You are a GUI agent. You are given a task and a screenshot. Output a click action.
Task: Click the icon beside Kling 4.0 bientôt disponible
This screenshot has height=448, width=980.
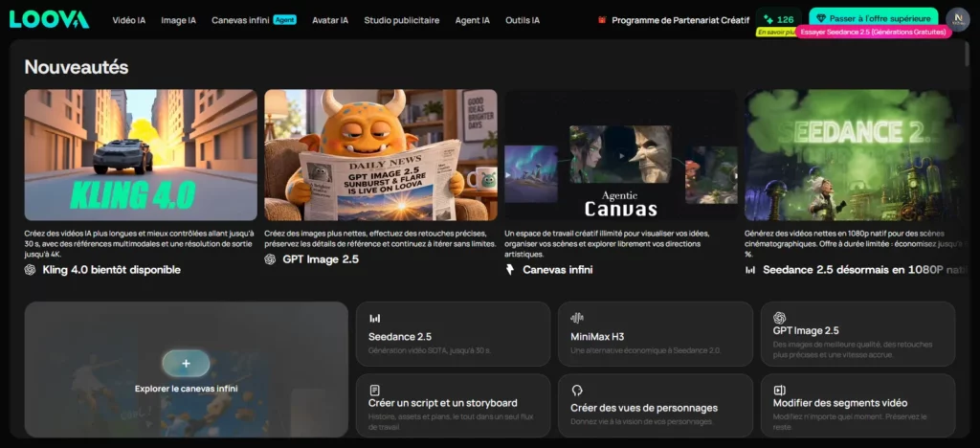pos(30,270)
